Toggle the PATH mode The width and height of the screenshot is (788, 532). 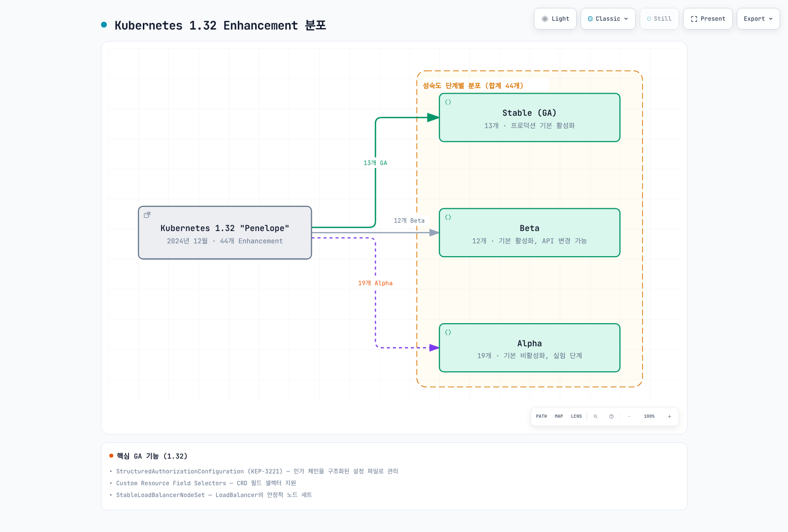(x=541, y=416)
